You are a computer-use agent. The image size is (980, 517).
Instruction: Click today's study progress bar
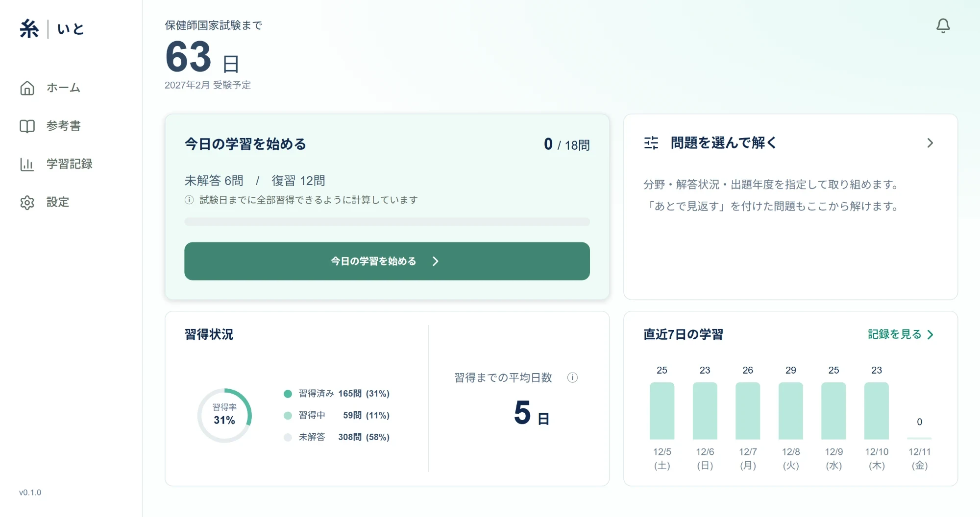tap(387, 222)
